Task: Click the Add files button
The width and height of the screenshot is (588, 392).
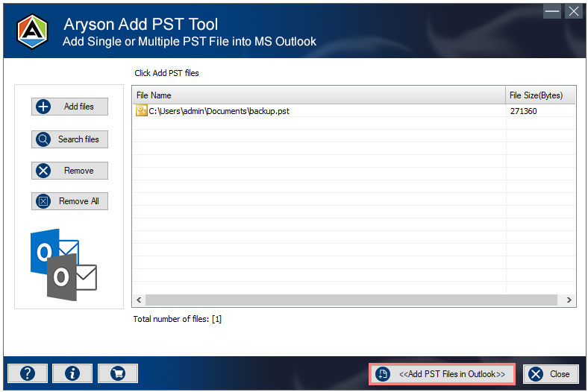Action: 69,107
